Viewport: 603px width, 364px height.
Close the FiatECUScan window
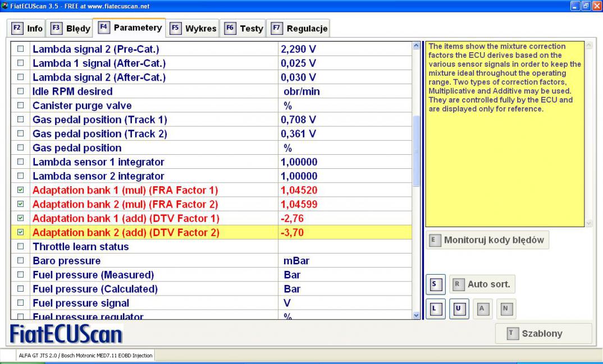point(596,6)
